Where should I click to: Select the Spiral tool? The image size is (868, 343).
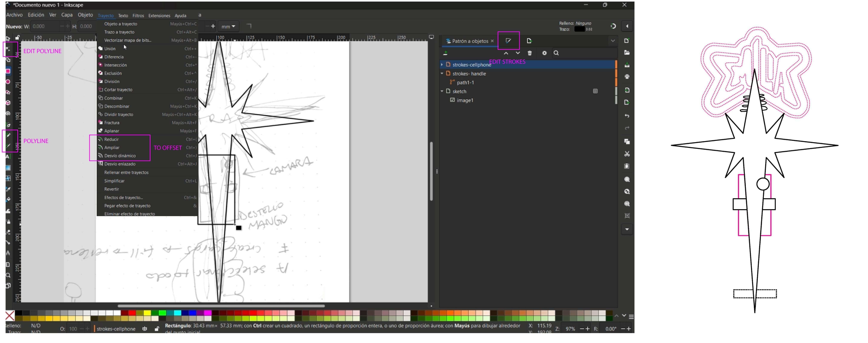pos(8,114)
